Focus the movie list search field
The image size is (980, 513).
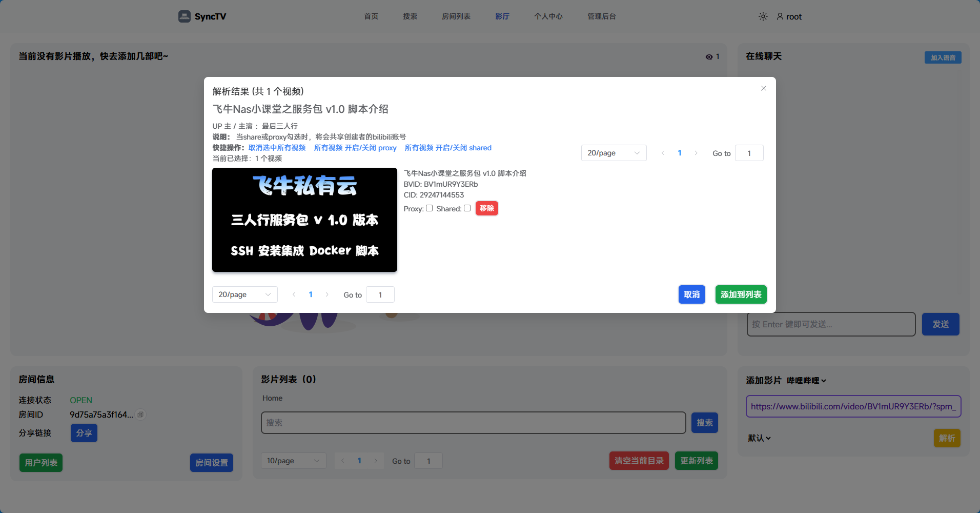click(474, 423)
